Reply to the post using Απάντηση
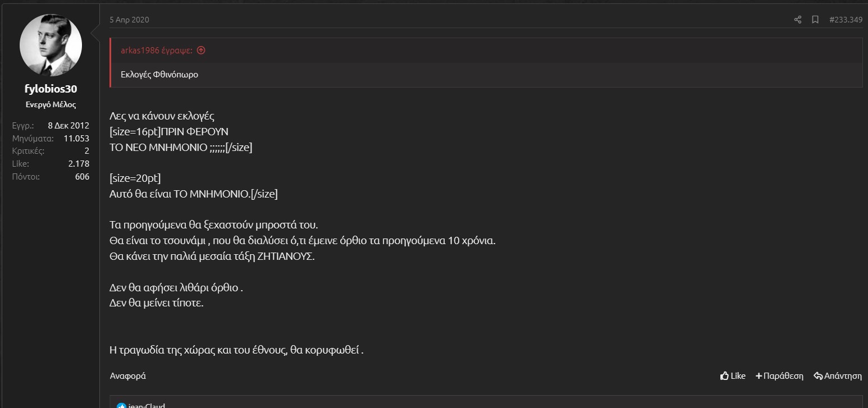This screenshot has height=408, width=868. (838, 376)
